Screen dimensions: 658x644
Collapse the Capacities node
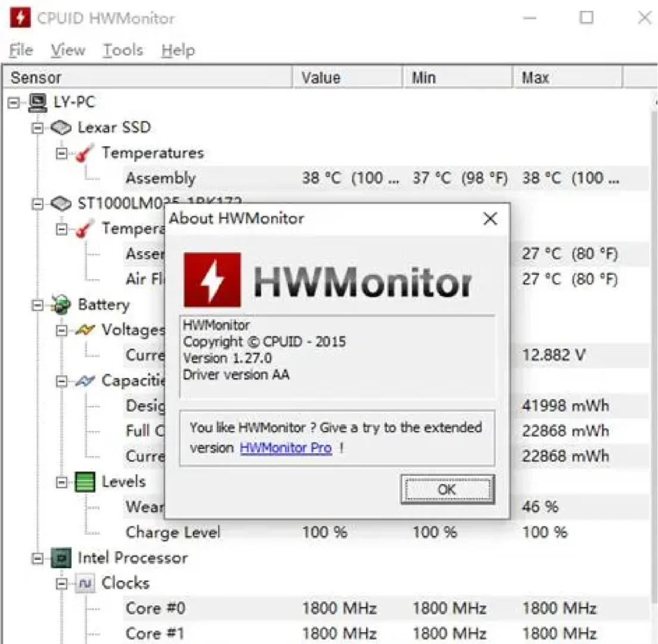click(61, 381)
